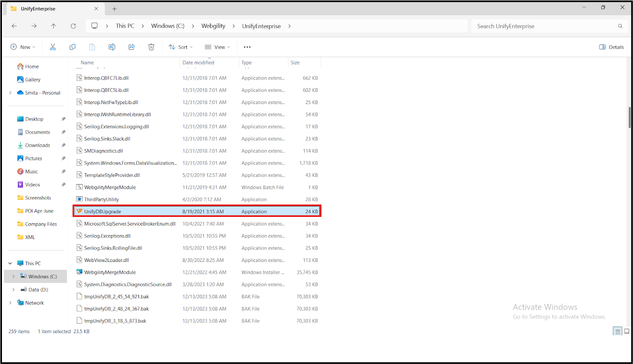Image resolution: width=633 pixels, height=364 pixels.
Task: Expand the Data (D:) drive tree node
Action: coord(13,290)
